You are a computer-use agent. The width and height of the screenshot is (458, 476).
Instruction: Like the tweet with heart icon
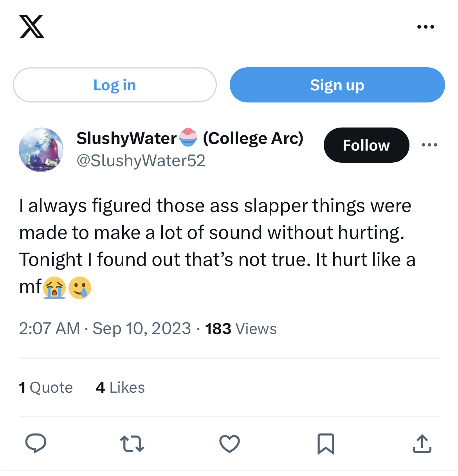229,444
